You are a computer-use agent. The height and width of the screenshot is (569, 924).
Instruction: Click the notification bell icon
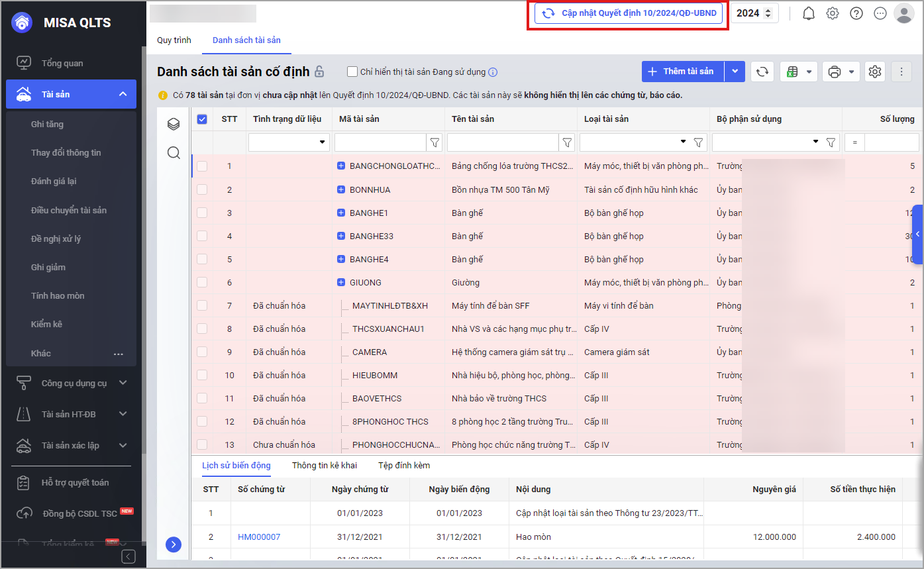808,13
